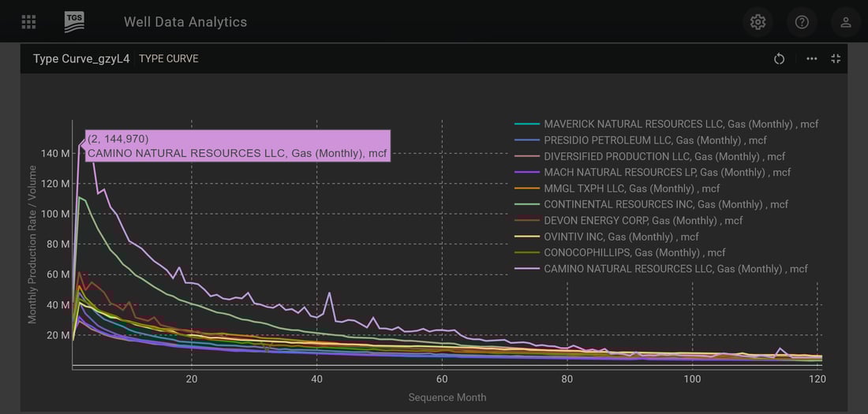Click the CAMINO spike near month 42
This screenshot has height=414, width=868.
[x=330, y=293]
